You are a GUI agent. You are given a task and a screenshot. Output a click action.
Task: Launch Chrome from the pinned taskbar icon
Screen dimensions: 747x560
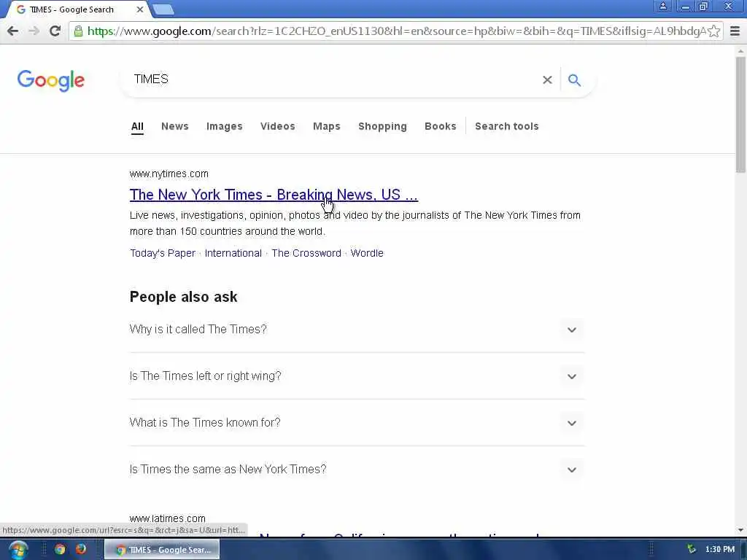(60, 550)
